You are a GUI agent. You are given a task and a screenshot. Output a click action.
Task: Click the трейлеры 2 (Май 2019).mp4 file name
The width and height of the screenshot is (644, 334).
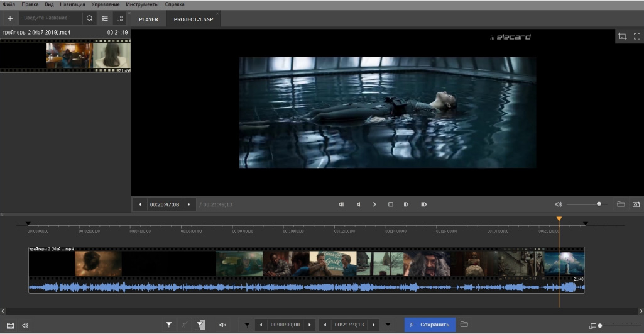pyautogui.click(x=36, y=32)
